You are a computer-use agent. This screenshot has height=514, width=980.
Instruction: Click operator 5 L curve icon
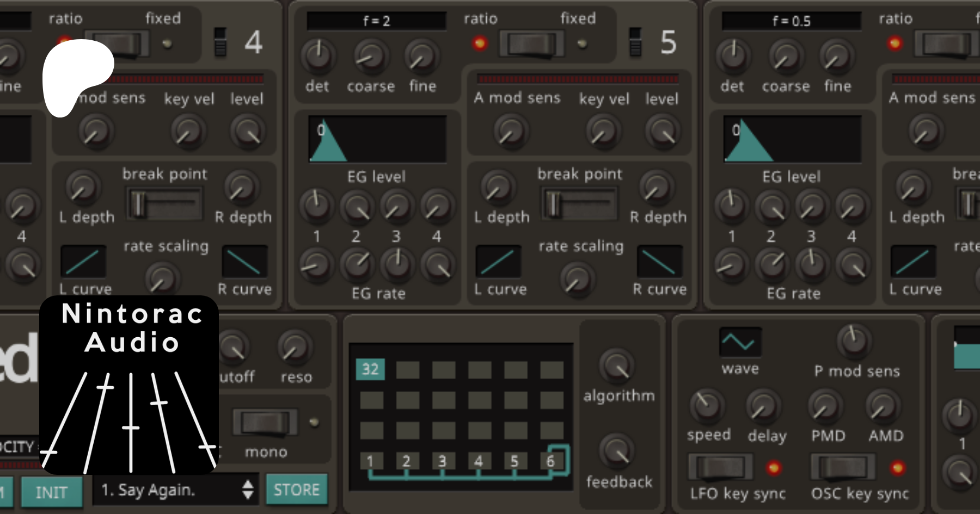pos(498,261)
